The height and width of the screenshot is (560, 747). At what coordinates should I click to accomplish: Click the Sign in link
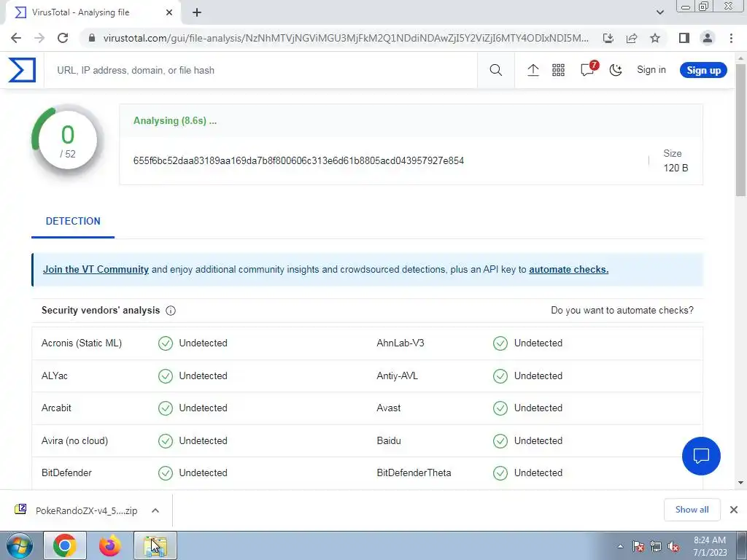pos(651,69)
